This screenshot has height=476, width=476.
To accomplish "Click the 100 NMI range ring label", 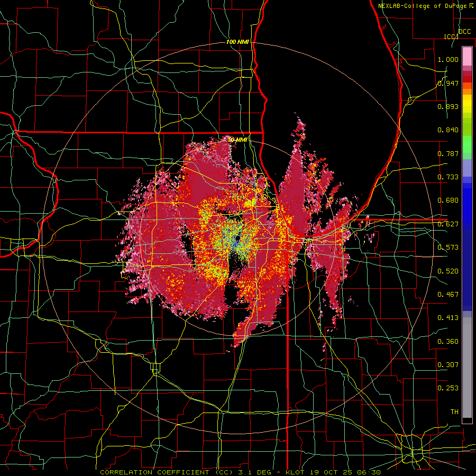I will 237,42.
